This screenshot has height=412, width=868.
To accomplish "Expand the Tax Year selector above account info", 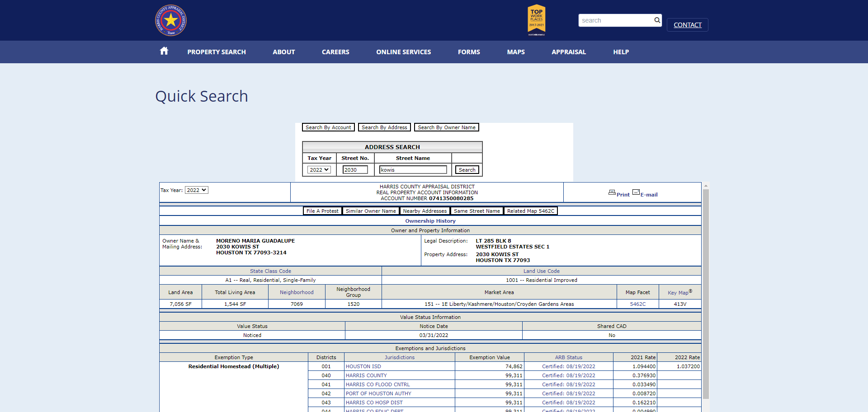I will pos(197,190).
